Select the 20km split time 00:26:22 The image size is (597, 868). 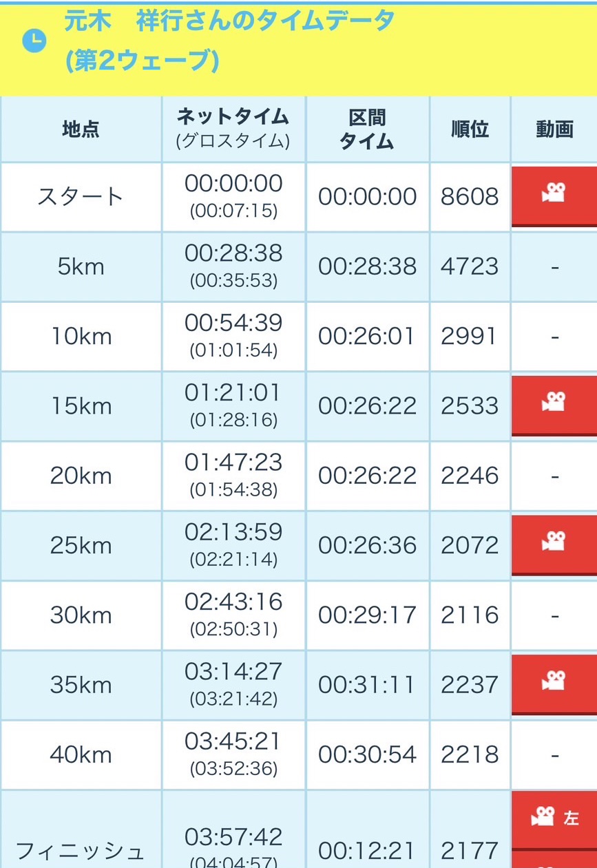click(367, 476)
